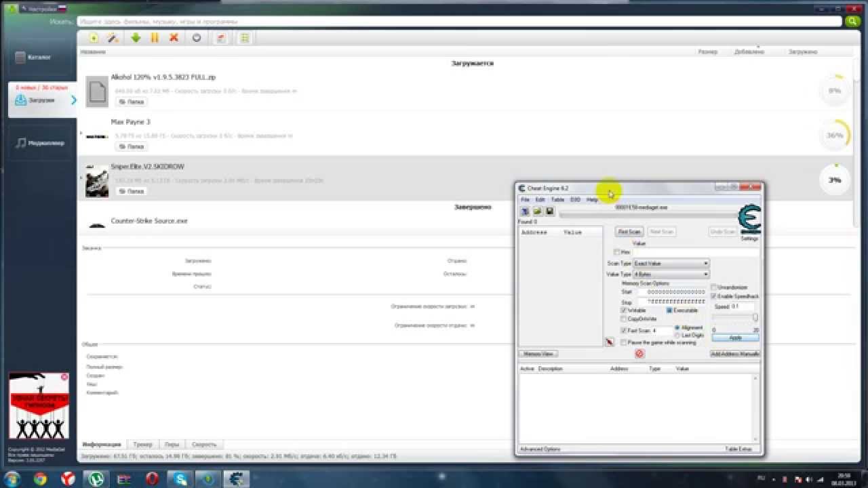Disable the Enable Speedhack checkbox

click(713, 296)
